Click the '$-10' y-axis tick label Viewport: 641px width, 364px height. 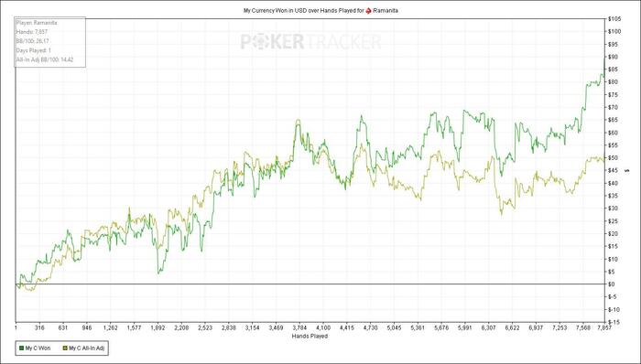coord(614,309)
